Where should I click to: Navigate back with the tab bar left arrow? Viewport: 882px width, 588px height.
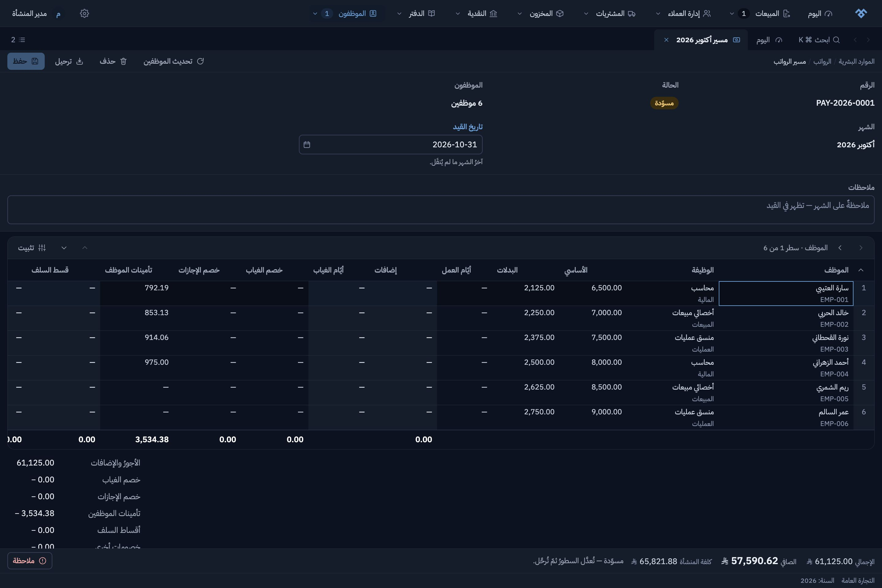point(855,40)
